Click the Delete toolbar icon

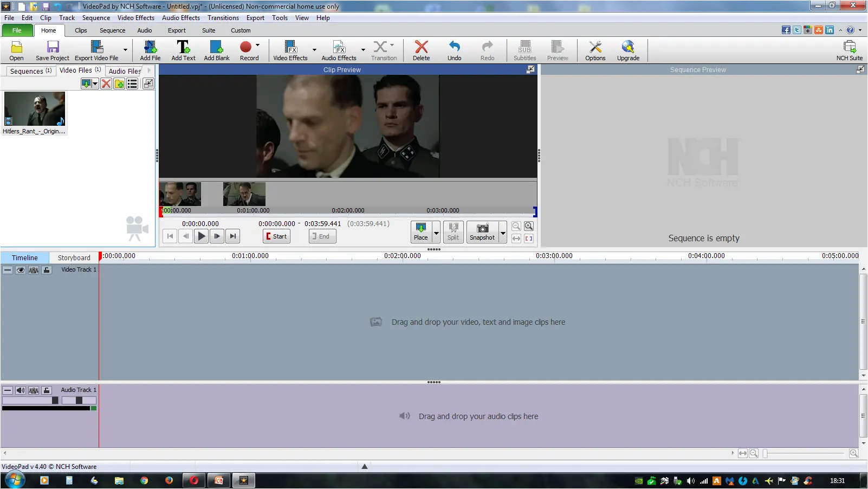tap(421, 50)
